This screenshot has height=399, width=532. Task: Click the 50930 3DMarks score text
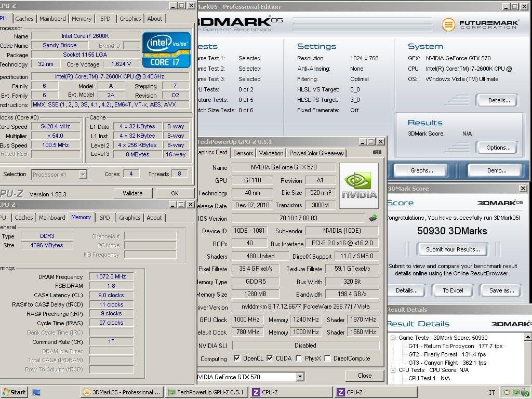coord(452,231)
